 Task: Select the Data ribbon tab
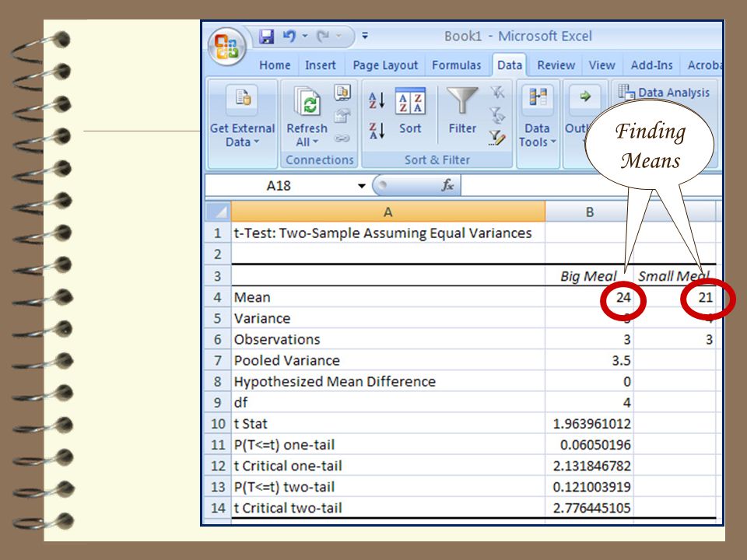[509, 65]
